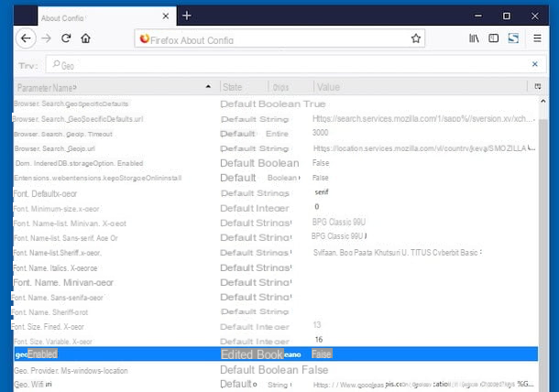Select Font.Size.Fixed.X-geor row
Image resolution: width=559 pixels, height=392 pixels.
[276, 327]
